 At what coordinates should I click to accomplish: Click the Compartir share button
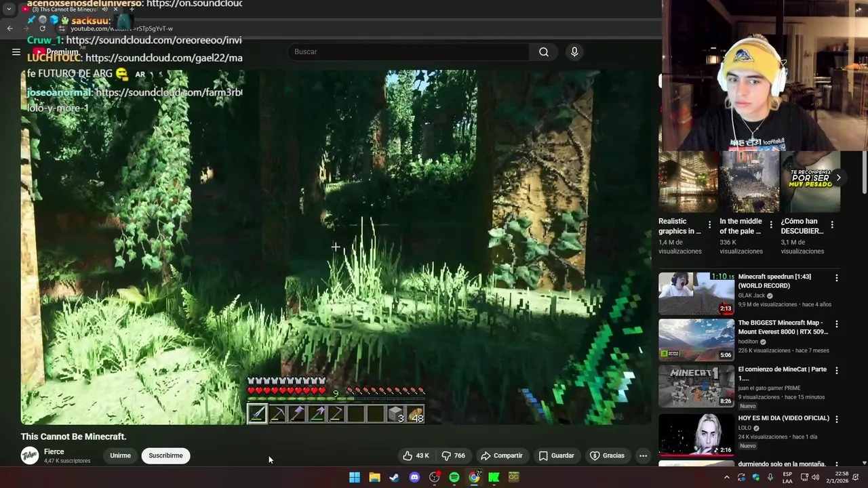tap(501, 455)
